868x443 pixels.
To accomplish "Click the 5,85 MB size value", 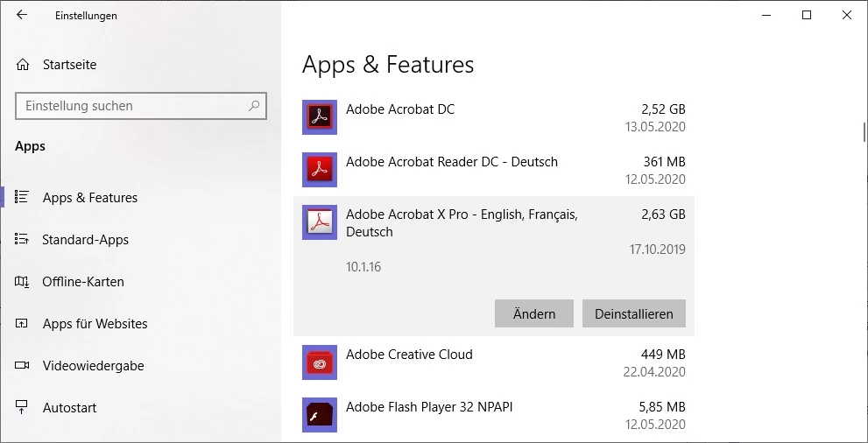I will 662,407.
